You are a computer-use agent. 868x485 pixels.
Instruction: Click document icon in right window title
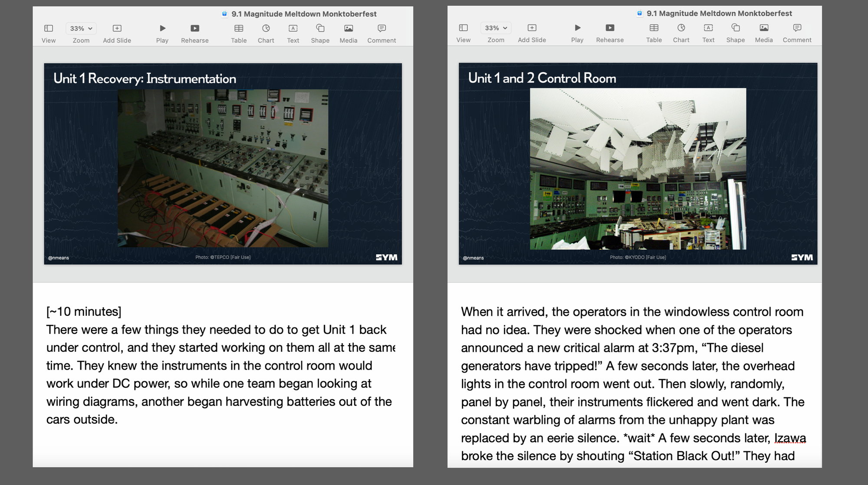[639, 13]
